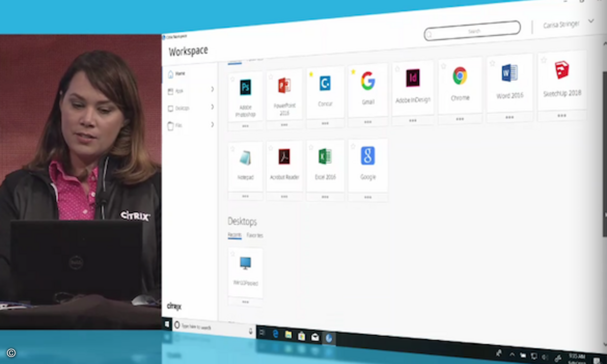Open the Chrome app icon
This screenshot has height=364, width=607.
(x=460, y=76)
